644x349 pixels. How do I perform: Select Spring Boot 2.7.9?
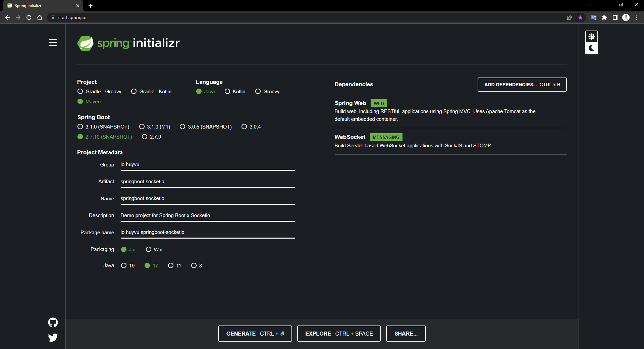pos(152,137)
